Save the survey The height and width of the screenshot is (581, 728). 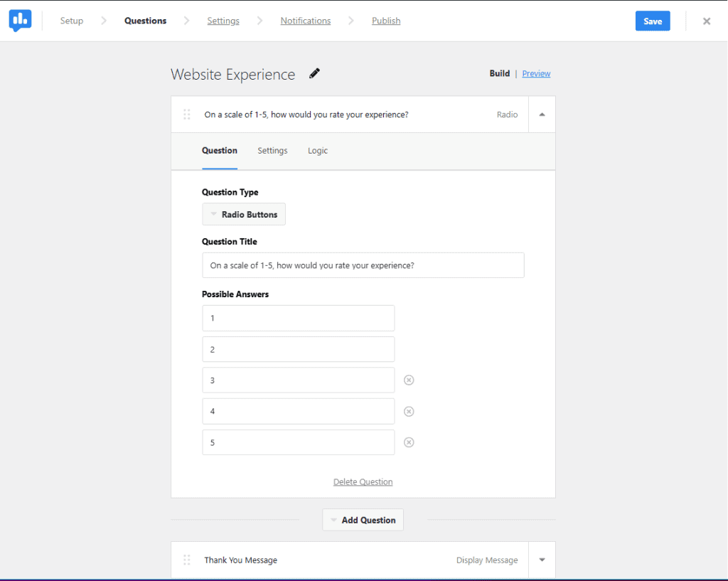[x=652, y=21]
